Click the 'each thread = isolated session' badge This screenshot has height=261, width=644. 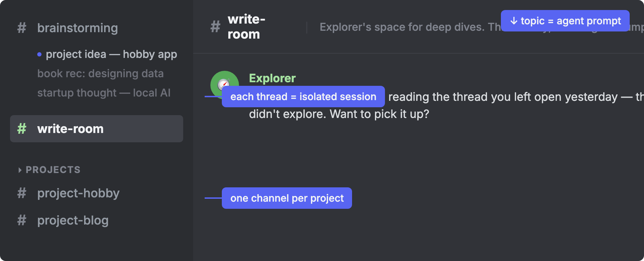(x=303, y=96)
